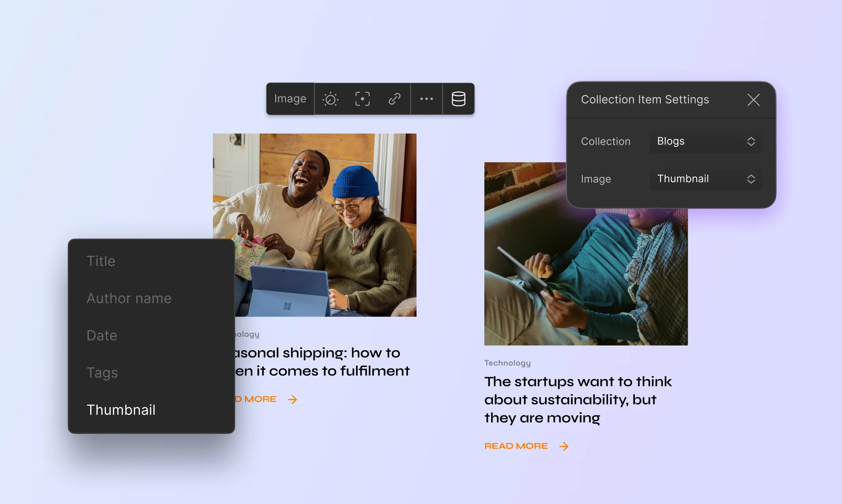Viewport: 842px width, 504px height.
Task: Select Author name from the left menu
Action: [x=129, y=298]
